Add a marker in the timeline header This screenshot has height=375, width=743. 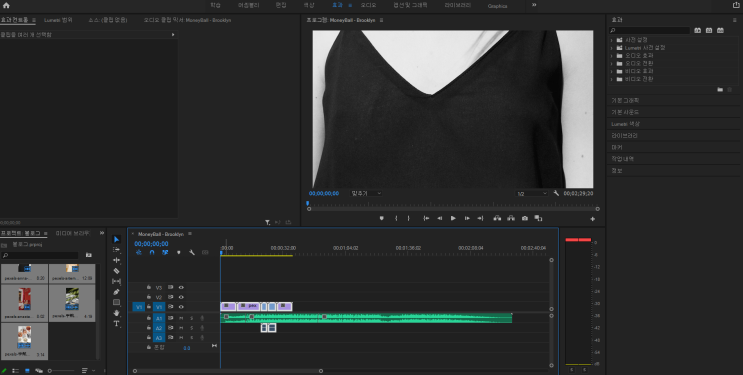click(179, 253)
